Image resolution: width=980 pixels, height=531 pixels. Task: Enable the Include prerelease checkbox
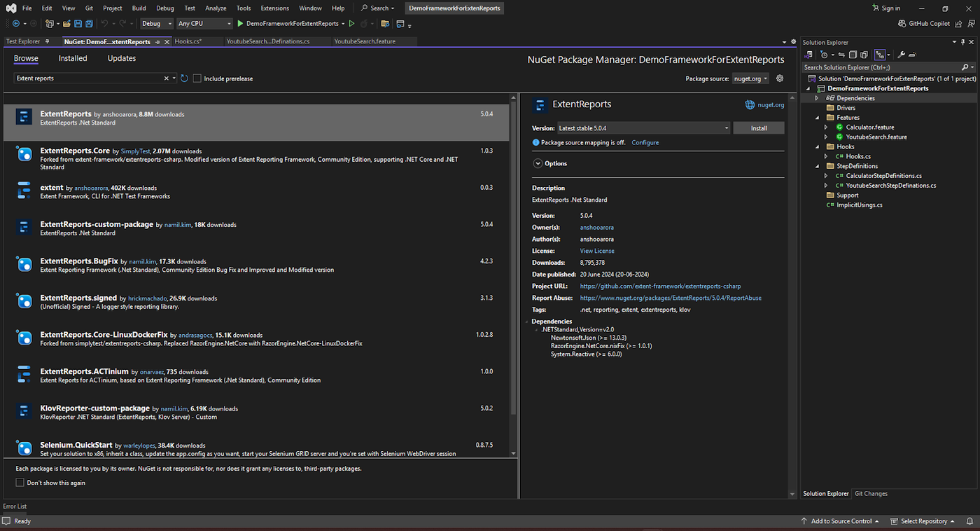(x=197, y=78)
